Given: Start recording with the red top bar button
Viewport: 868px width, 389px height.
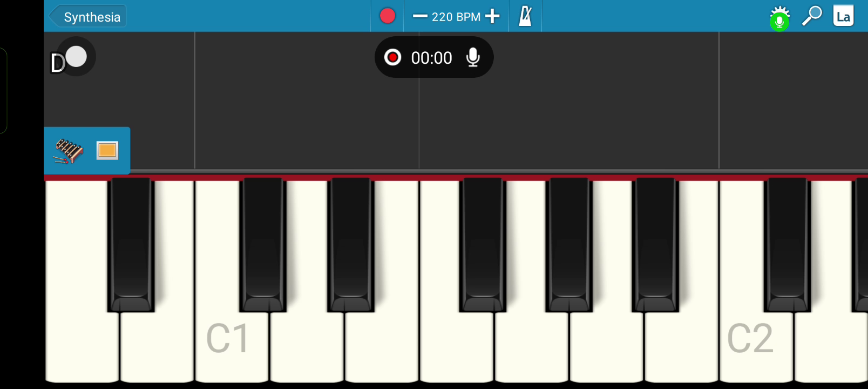Looking at the screenshot, I should (x=388, y=16).
